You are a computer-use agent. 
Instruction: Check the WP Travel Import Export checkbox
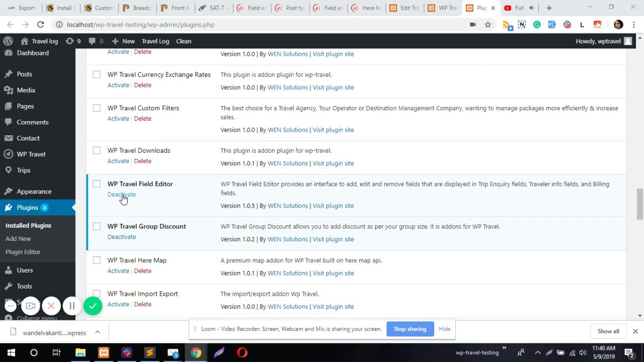(97, 294)
